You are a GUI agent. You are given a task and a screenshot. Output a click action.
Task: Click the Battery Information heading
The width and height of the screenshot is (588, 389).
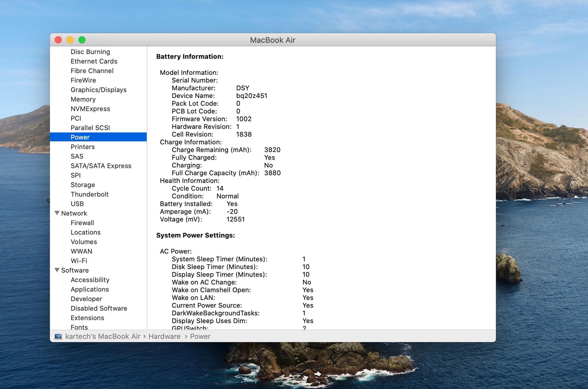click(x=190, y=57)
